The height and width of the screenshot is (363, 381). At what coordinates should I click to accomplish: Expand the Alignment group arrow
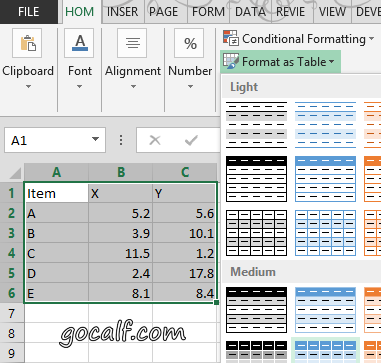pos(133,87)
